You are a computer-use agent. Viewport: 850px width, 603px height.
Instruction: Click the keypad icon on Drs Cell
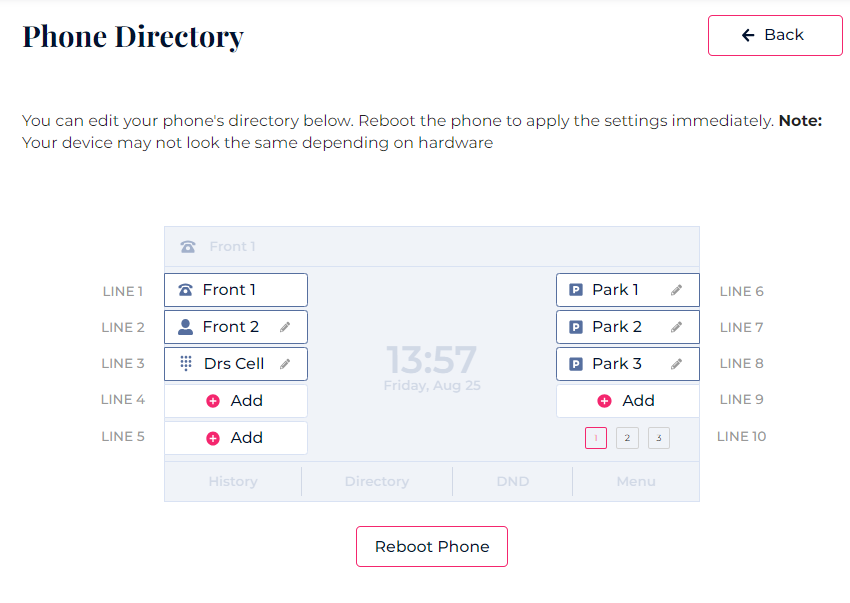click(186, 364)
